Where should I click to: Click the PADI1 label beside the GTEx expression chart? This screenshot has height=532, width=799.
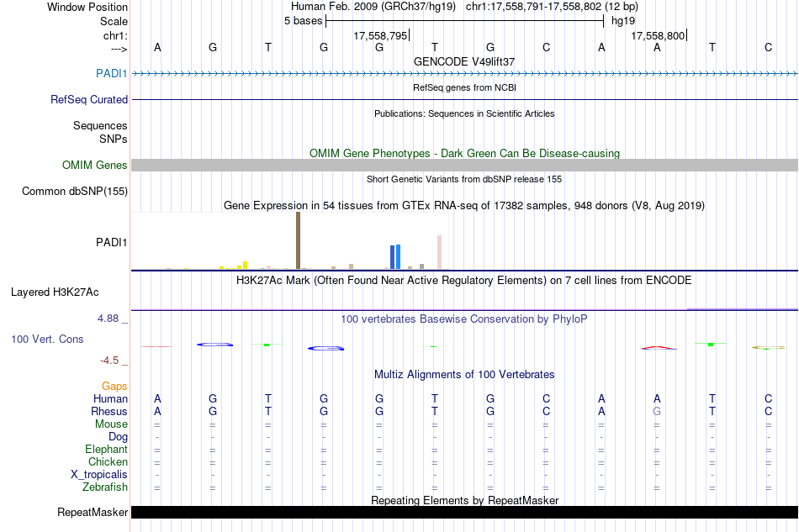112,242
